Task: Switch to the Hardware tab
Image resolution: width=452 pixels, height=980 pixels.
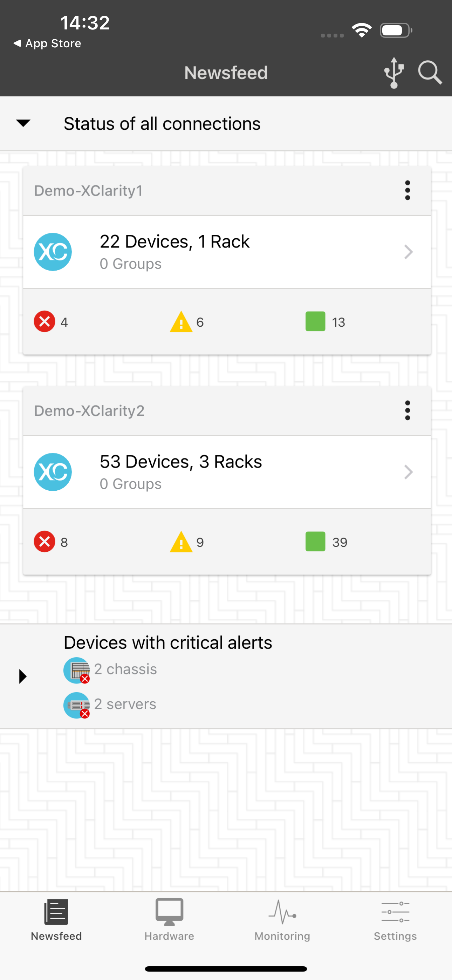Action: [x=169, y=919]
